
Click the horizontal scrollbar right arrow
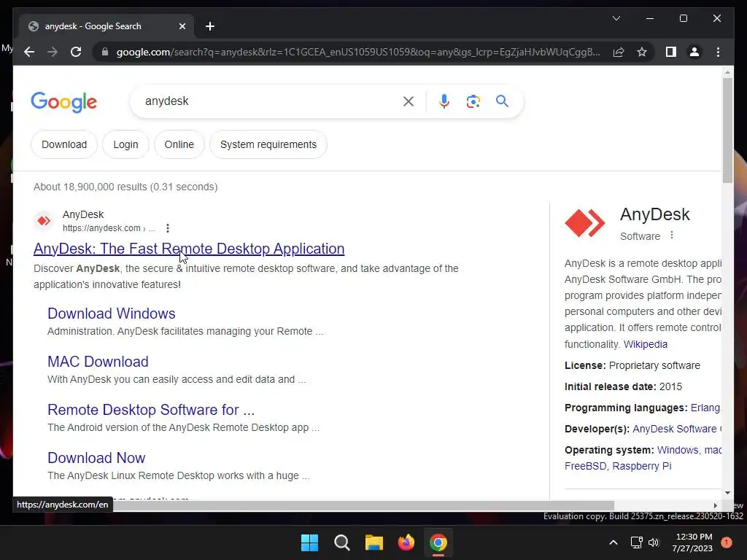click(715, 505)
